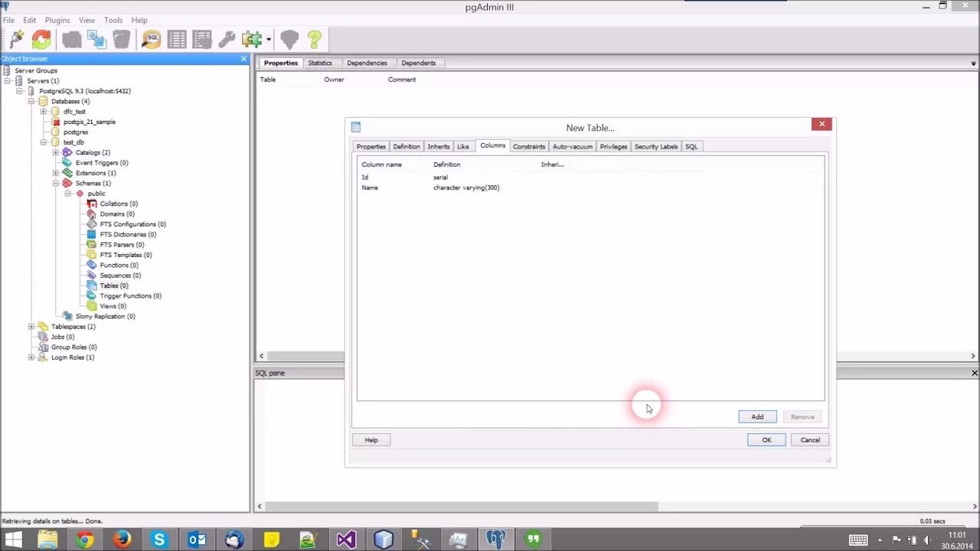Viewport: 980px width, 551px height.
Task: Open Firefox from the taskbar
Action: click(122, 540)
